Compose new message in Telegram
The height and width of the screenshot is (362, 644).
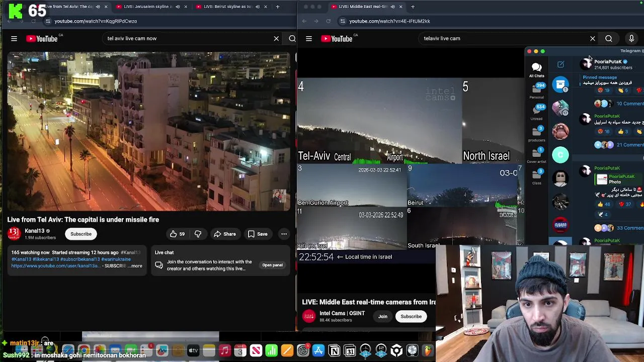point(561,64)
